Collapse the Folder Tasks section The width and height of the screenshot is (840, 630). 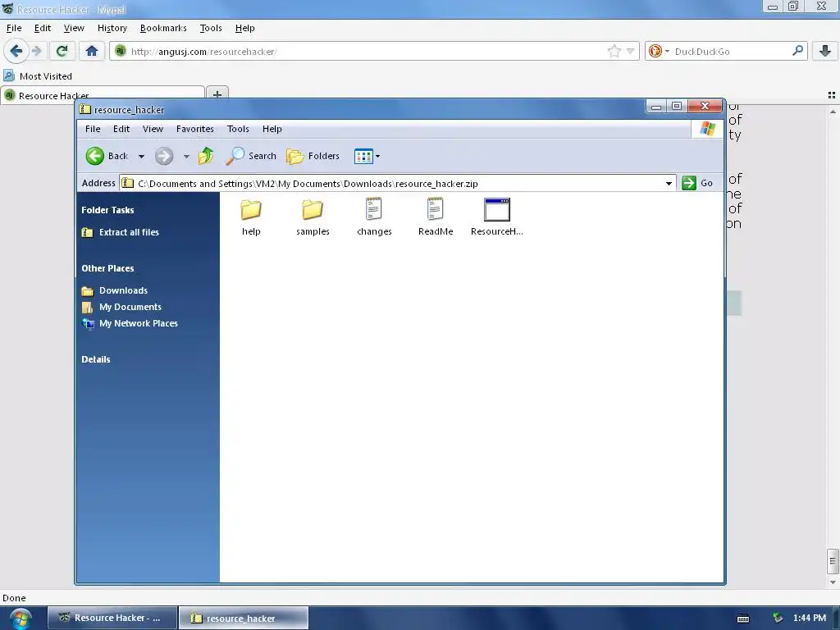[x=107, y=210]
